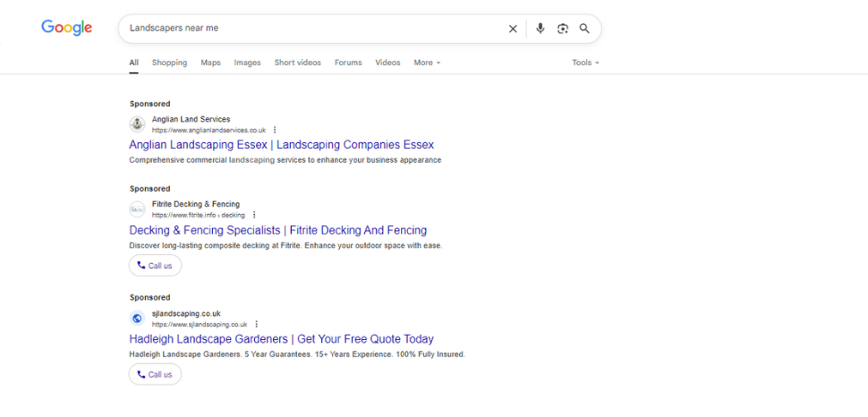868x417 pixels.
Task: Click the sjlandscaping globe favicon
Action: [137, 319]
